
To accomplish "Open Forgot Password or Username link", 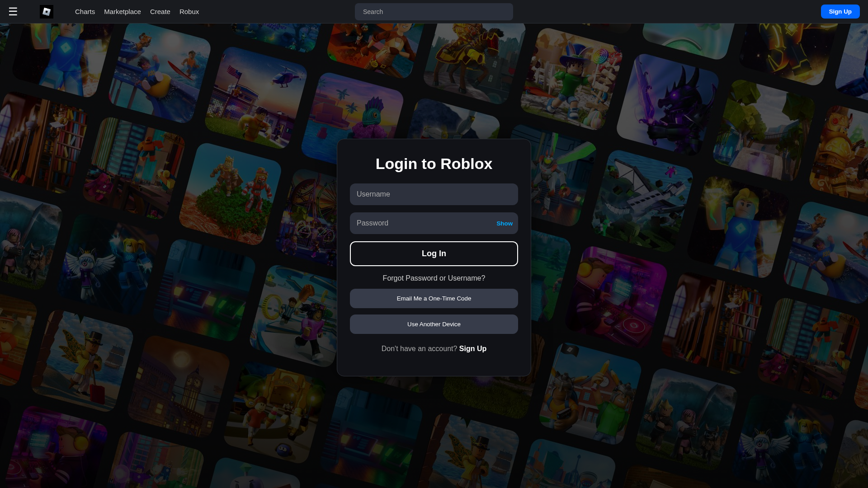I will 434,278.
